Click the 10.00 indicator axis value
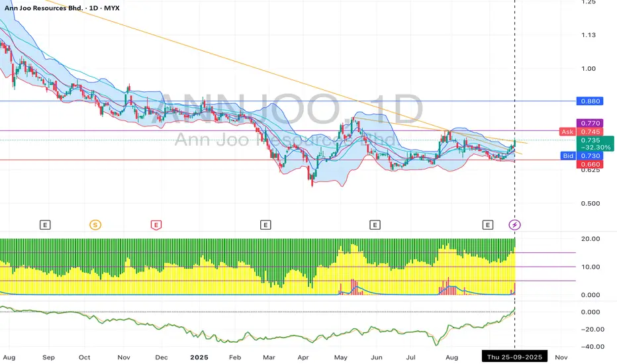Viewport: 617px width, 364px height. 591,267
